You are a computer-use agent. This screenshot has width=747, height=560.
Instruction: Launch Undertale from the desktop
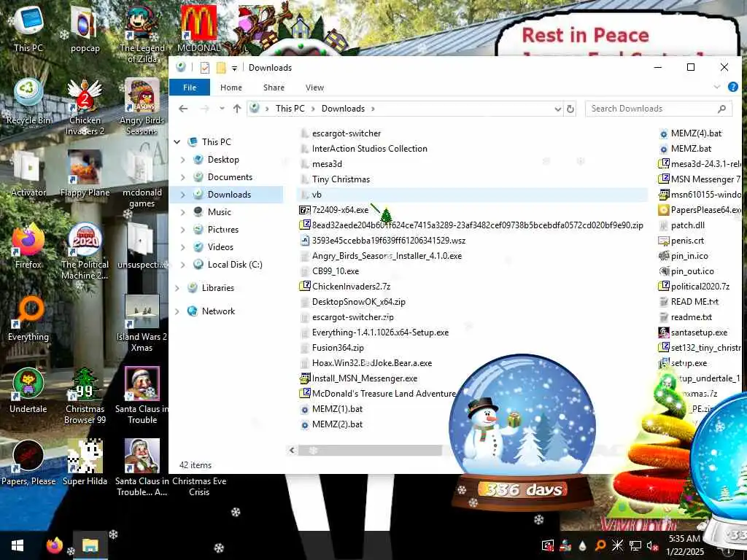click(x=28, y=392)
